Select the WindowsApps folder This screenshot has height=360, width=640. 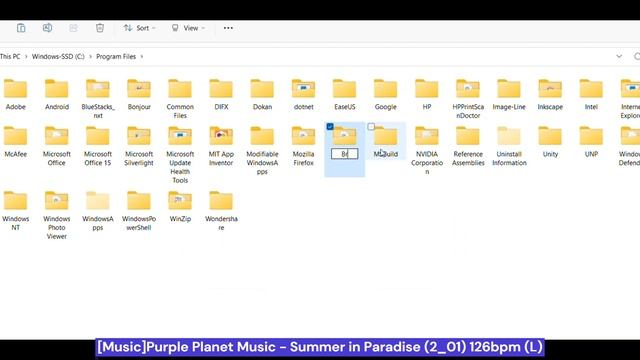98,211
